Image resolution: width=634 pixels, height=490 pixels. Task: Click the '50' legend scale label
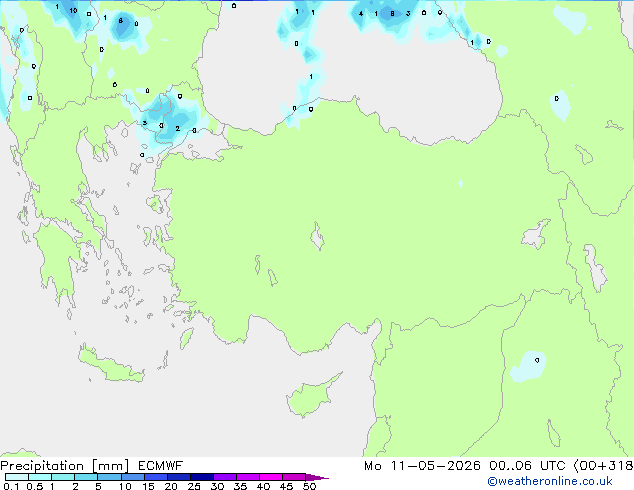point(309,486)
